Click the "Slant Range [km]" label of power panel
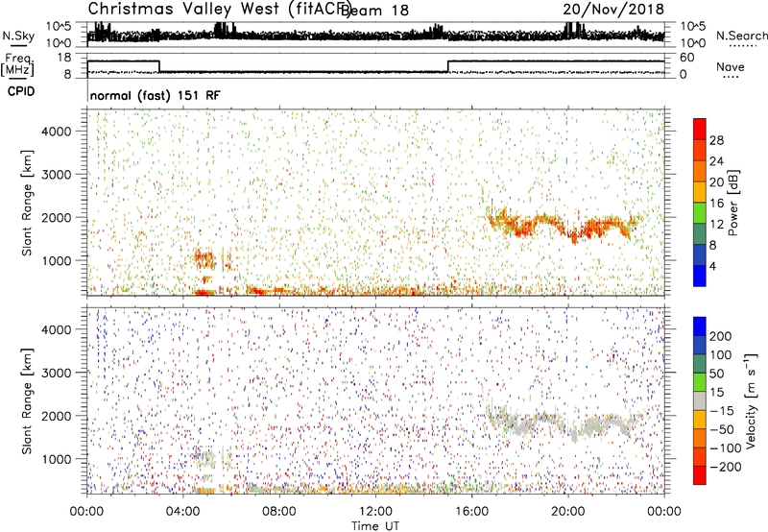 click(27, 203)
